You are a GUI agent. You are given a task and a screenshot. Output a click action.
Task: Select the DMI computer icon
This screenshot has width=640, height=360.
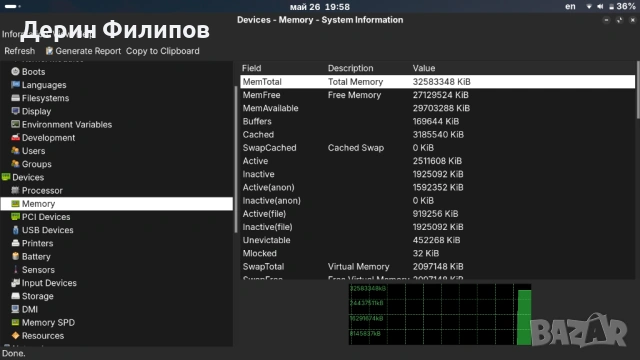[16, 309]
